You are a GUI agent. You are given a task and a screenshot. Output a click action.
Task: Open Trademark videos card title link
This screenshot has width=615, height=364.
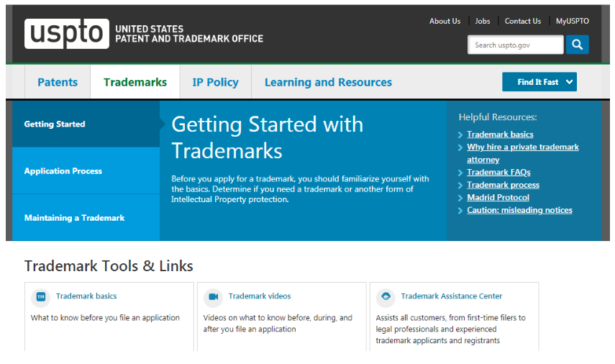coord(260,296)
